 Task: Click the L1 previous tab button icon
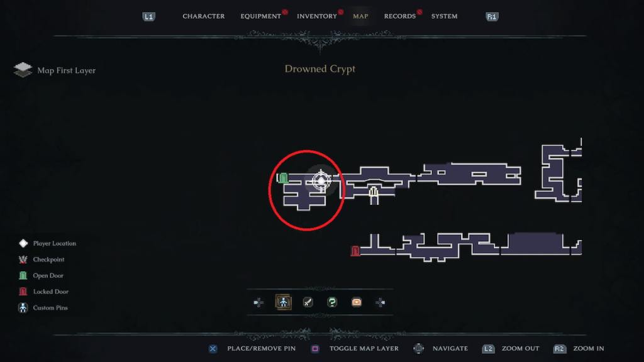[x=148, y=16]
